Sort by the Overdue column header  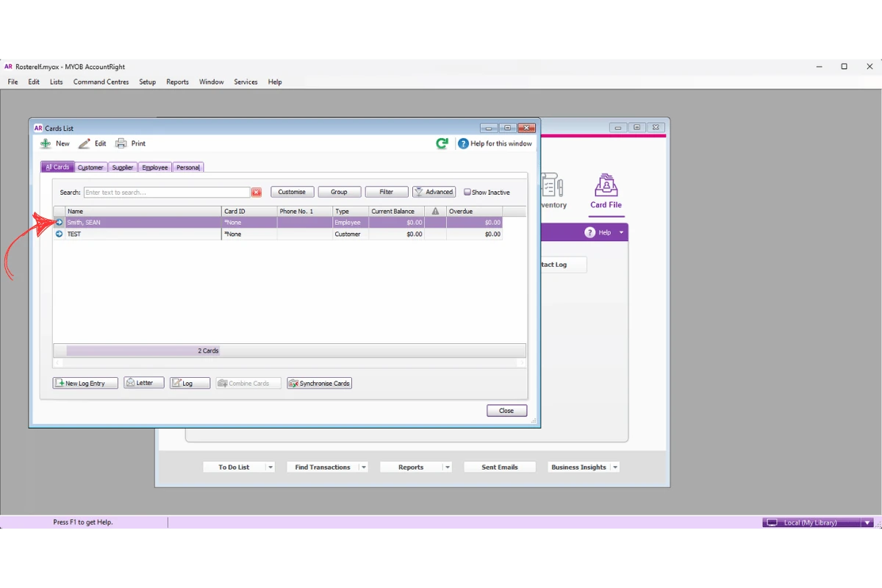click(474, 212)
